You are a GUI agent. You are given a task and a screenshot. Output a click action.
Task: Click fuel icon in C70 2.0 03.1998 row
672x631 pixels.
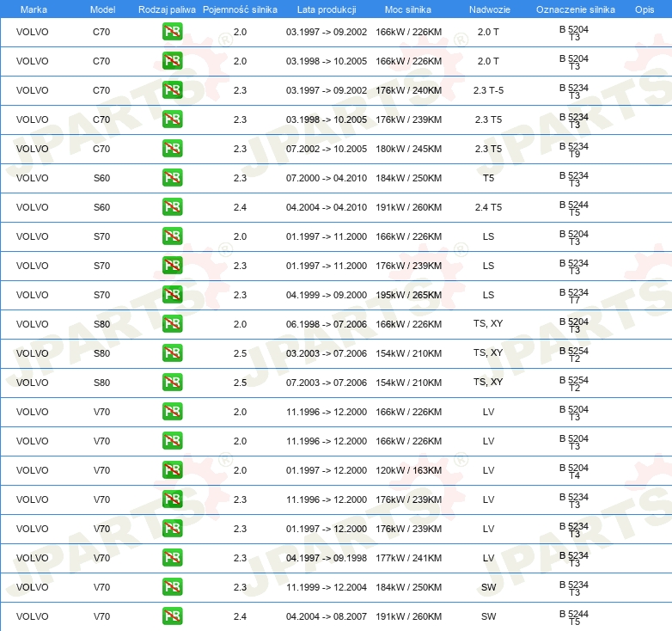click(172, 61)
